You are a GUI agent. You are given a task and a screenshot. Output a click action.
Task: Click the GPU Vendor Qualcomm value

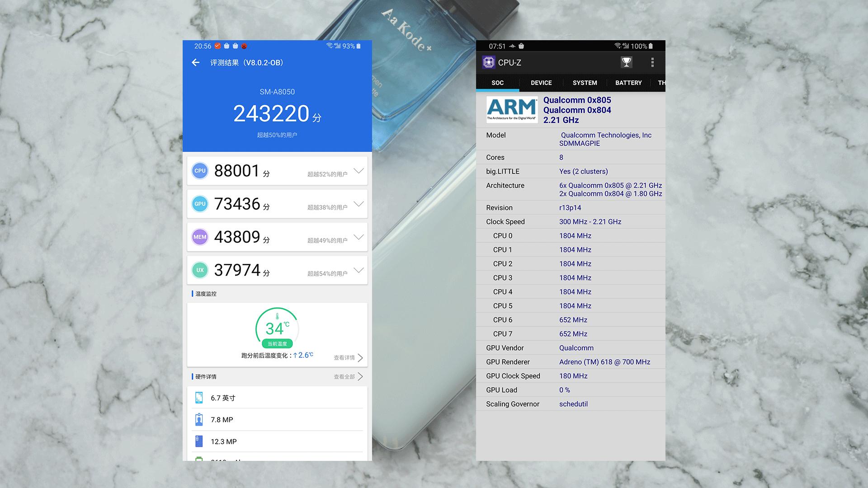pos(576,348)
